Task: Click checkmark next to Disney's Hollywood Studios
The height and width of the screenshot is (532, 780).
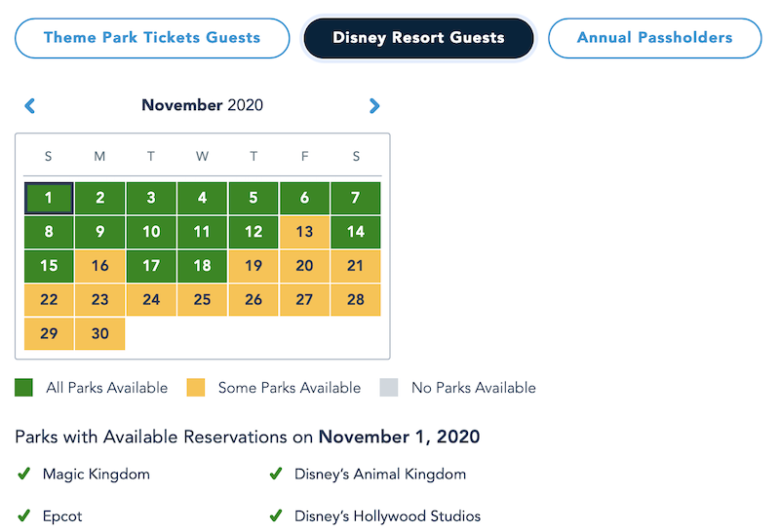Action: pyautogui.click(x=276, y=515)
